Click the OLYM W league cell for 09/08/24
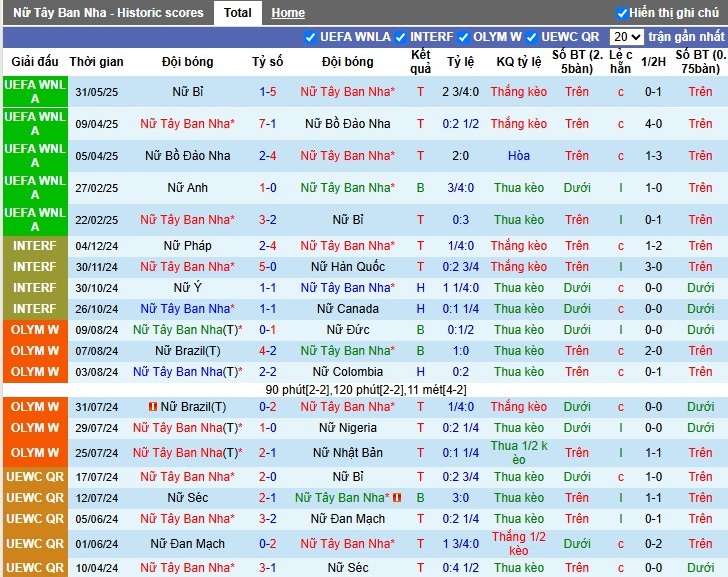 (35, 330)
